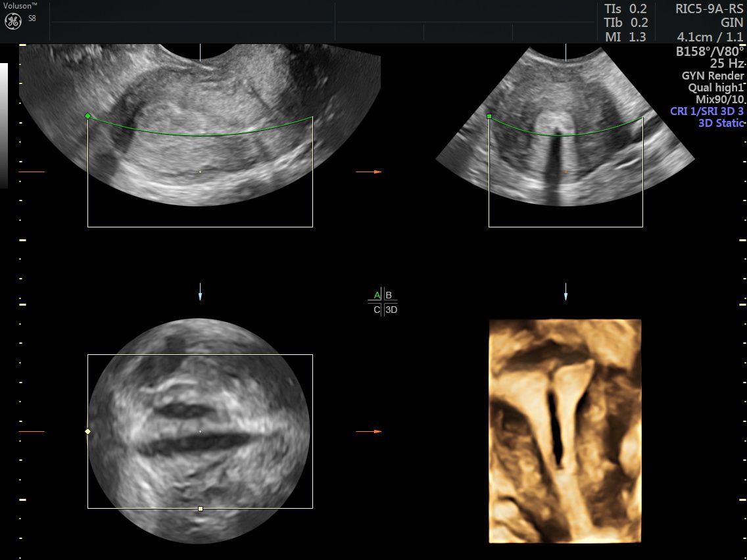Click the orange arrow right of panel C
The image size is (747, 560).
pos(368,432)
